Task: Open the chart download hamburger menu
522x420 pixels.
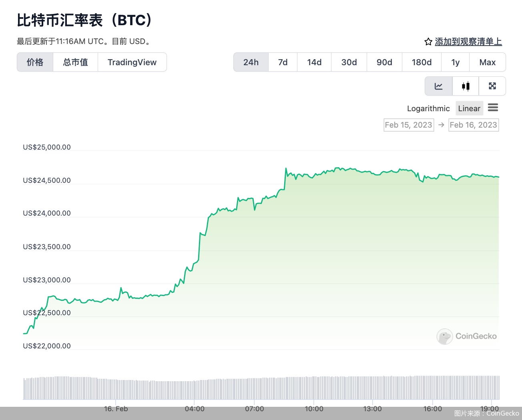Action: pos(493,108)
